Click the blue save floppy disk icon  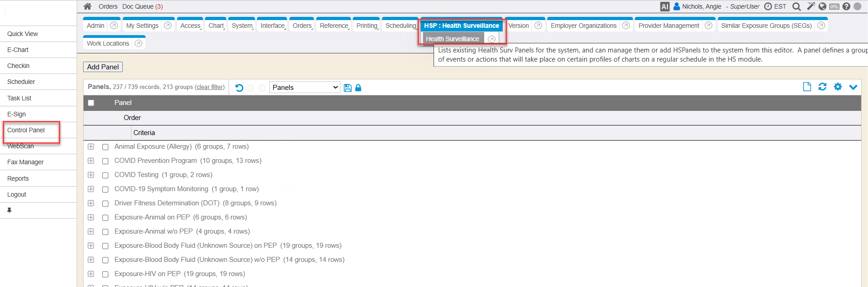coord(348,88)
